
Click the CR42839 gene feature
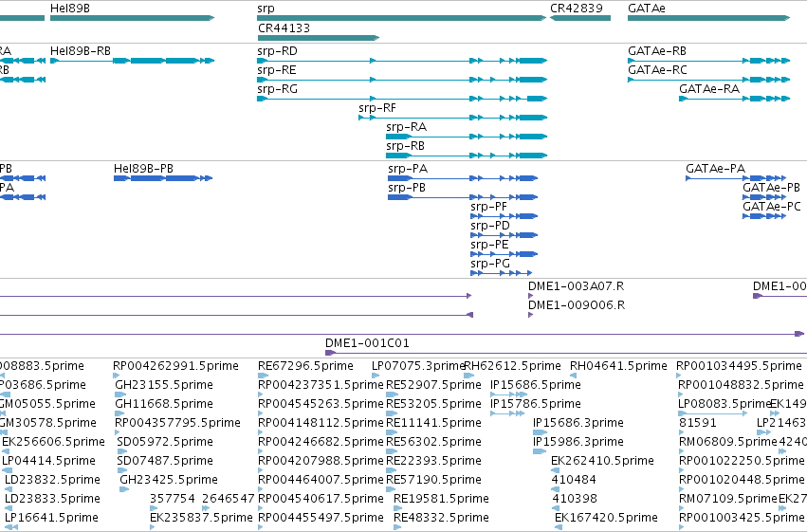[x=580, y=18]
